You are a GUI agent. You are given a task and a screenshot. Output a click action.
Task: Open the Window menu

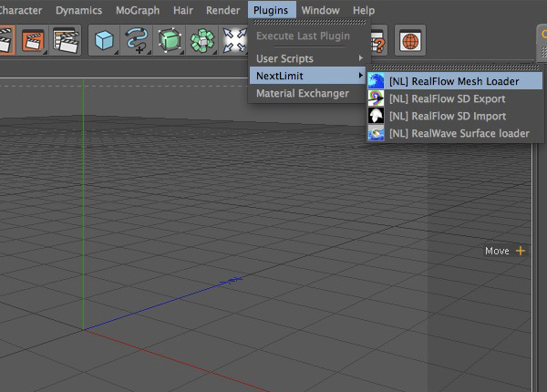coord(321,10)
